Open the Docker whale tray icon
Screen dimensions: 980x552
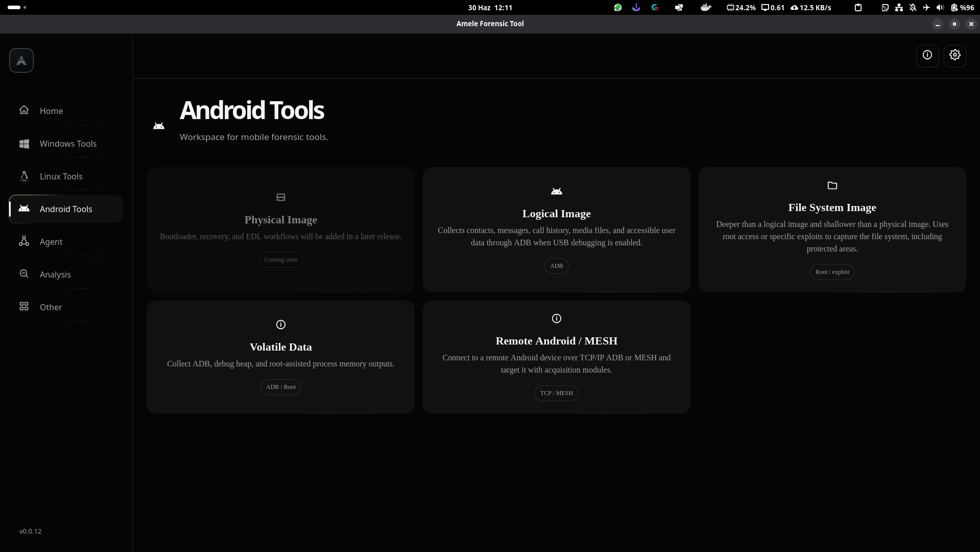tap(706, 8)
